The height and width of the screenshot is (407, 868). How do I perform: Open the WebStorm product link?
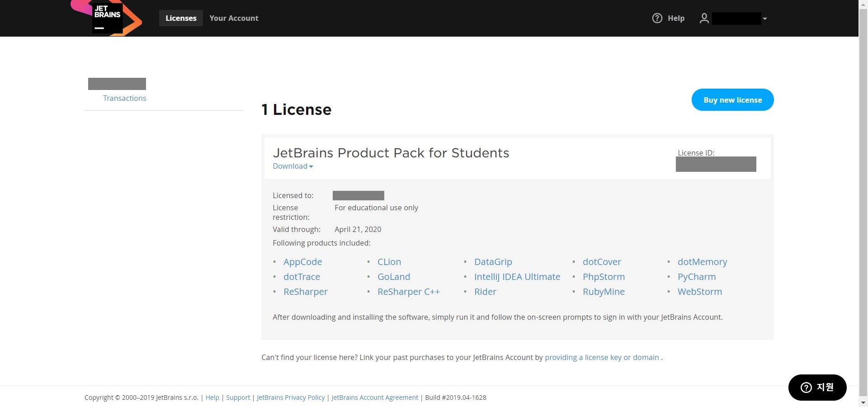pos(700,292)
